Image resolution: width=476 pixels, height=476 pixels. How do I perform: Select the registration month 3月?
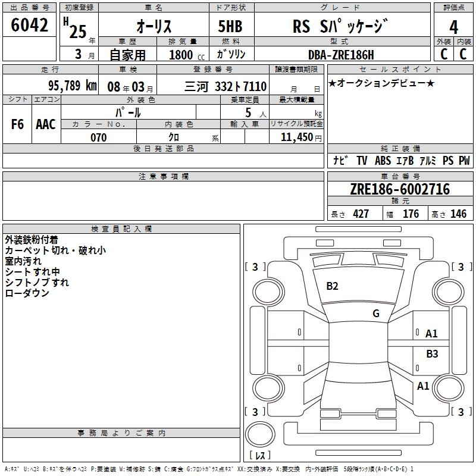84,54
